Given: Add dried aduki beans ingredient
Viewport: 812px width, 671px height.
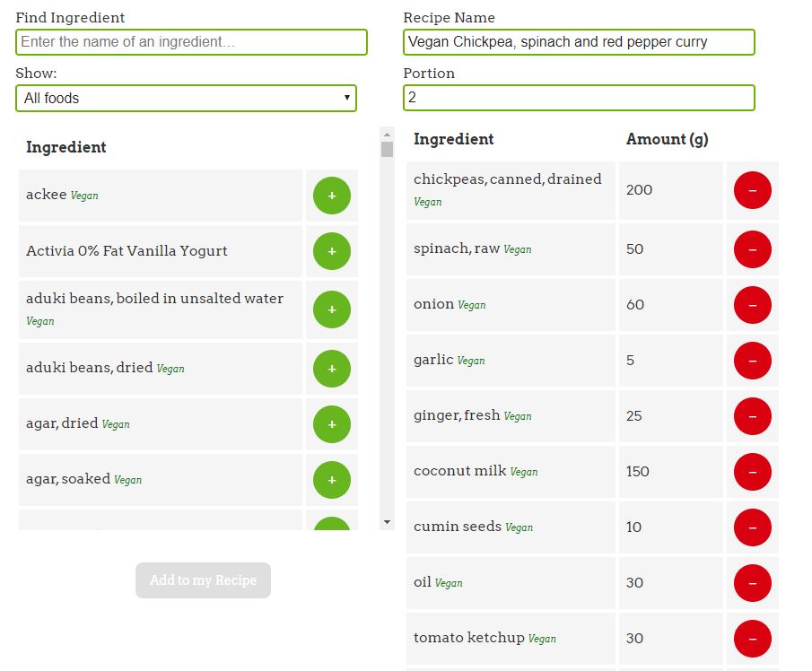Looking at the screenshot, I should click(332, 368).
